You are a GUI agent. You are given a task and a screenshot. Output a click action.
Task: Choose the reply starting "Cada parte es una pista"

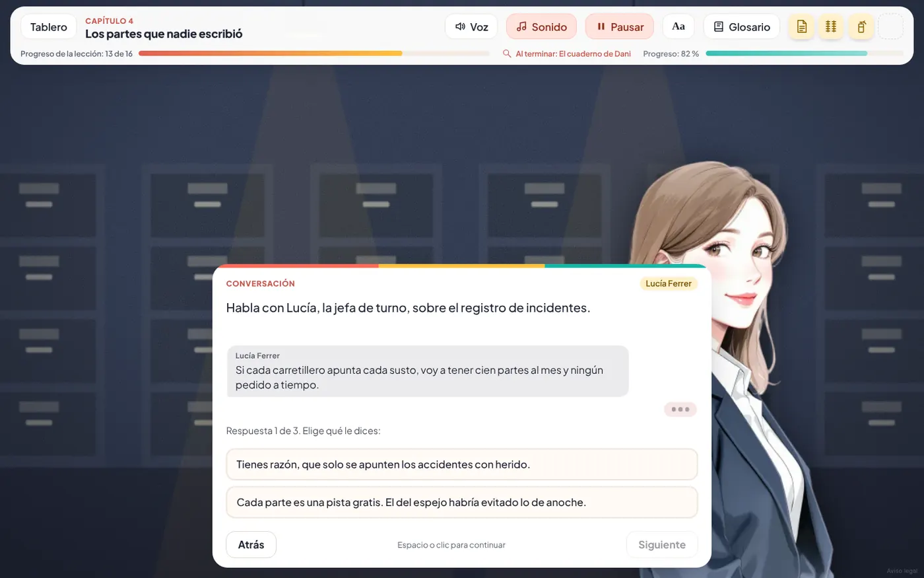[462, 502]
